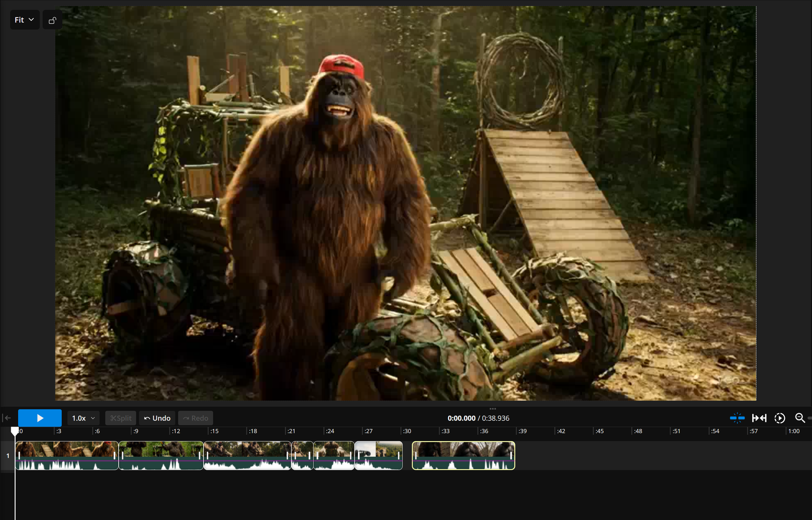Split the clip with the scissors tool
Screen dimensions: 812x520
[120, 418]
